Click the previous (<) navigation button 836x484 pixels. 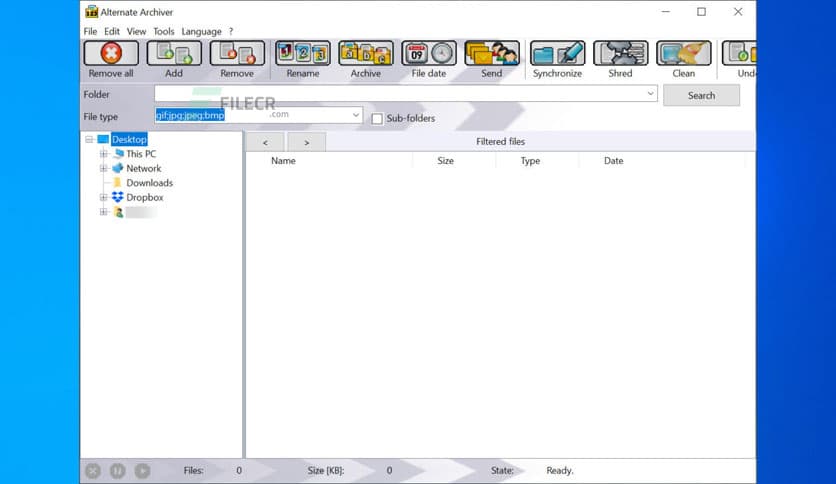tap(265, 142)
